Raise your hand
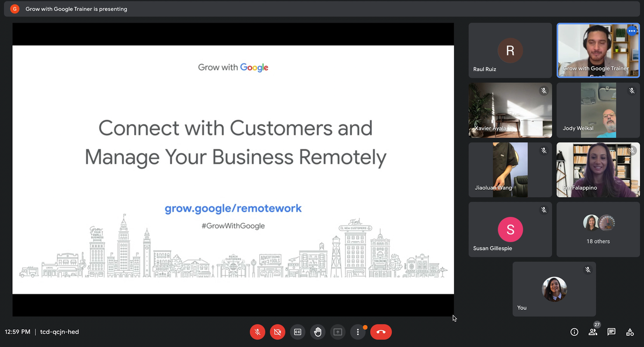Viewport: 644px width, 347px height. point(318,332)
